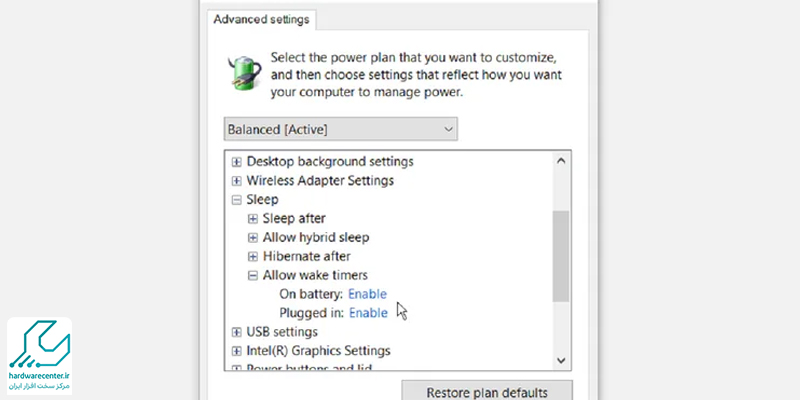800x400 pixels.
Task: Click the Plugged in Enable value
Action: pos(367,313)
